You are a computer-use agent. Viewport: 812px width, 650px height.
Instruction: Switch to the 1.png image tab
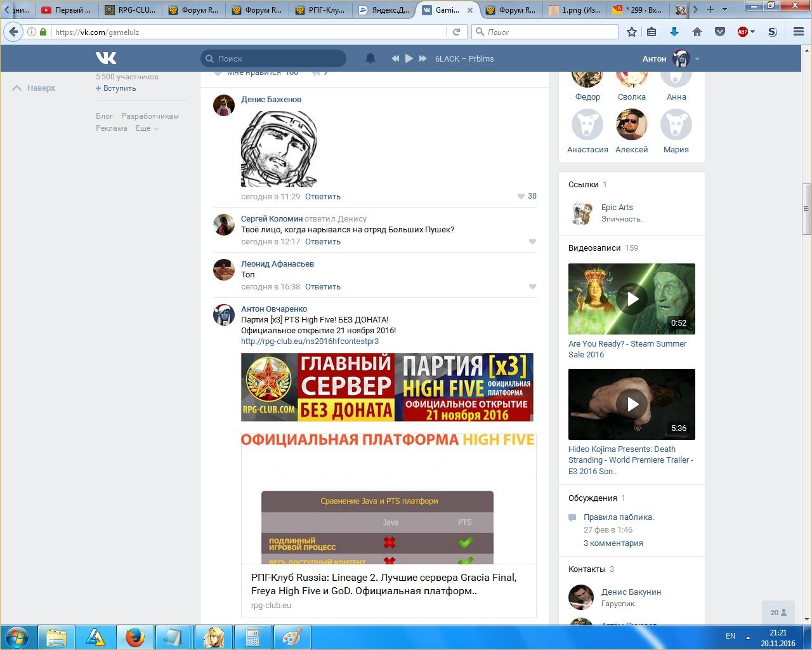[574, 10]
